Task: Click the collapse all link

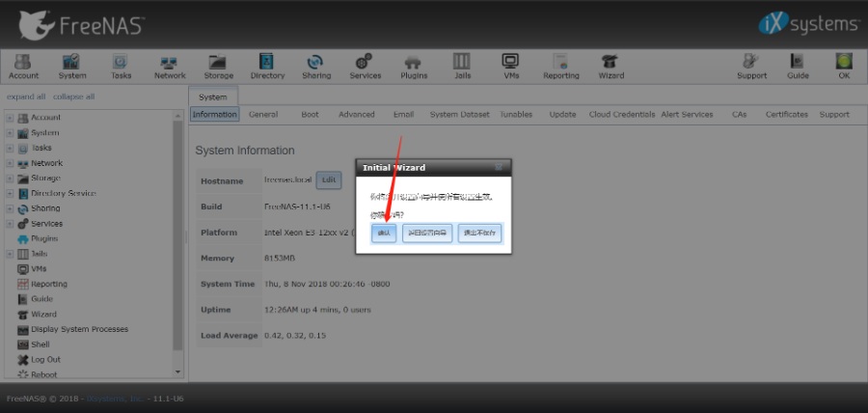Action: tap(73, 96)
